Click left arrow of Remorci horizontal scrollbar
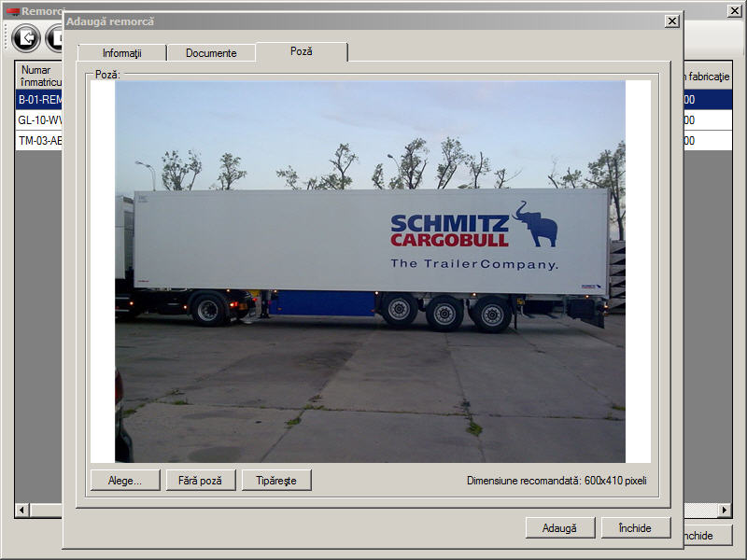Screen dimensions: 747x560 pyautogui.click(x=21, y=510)
